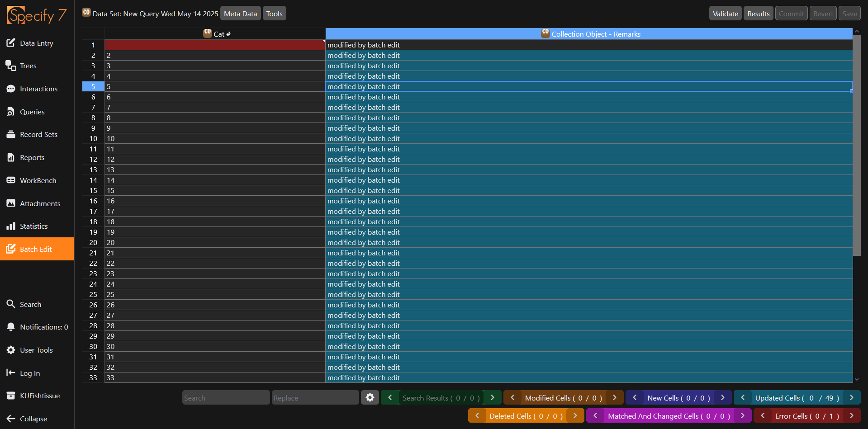Select Collection Object - Remarks column header
Viewport: 868px width, 429px height.
coord(589,34)
